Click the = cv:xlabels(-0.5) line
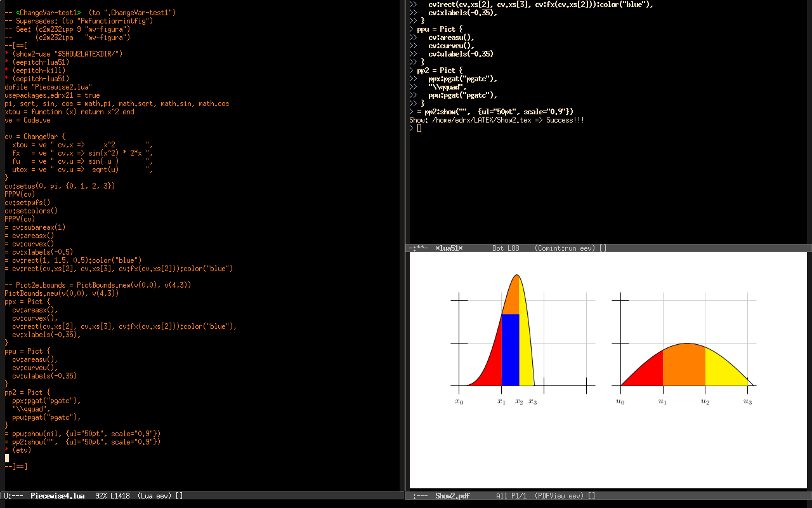This screenshot has height=508, width=812. pos(39,252)
